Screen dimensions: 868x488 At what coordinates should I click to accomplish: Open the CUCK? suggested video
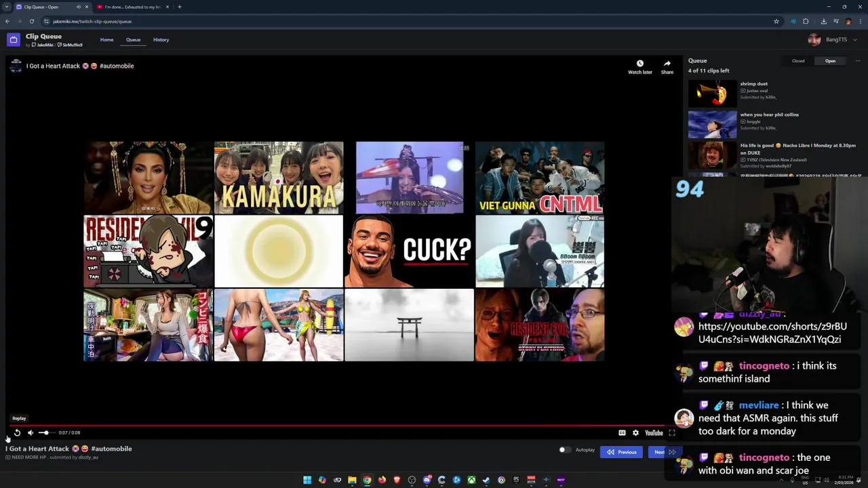point(409,251)
